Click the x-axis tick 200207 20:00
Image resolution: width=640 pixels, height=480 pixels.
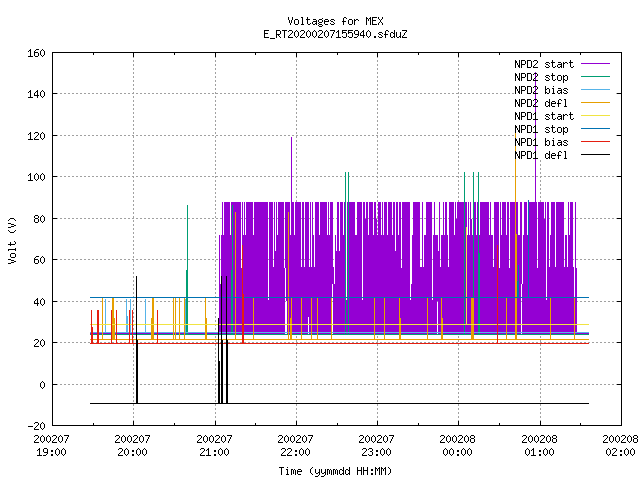tap(133, 446)
